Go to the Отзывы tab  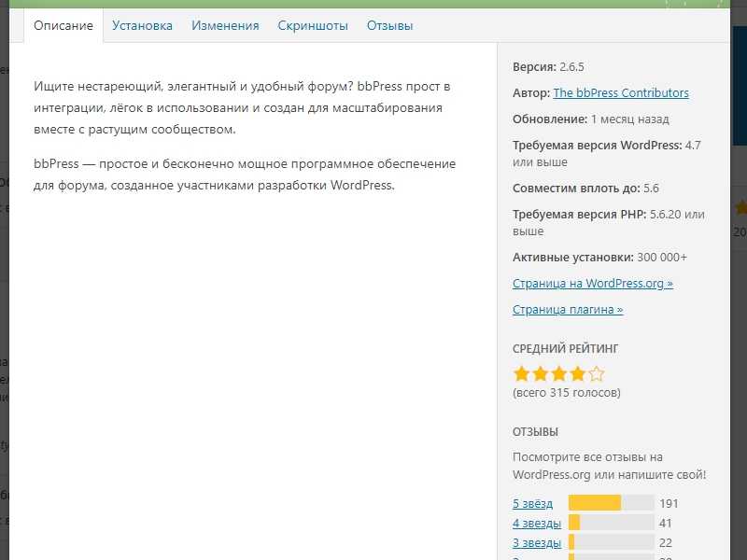tap(389, 26)
